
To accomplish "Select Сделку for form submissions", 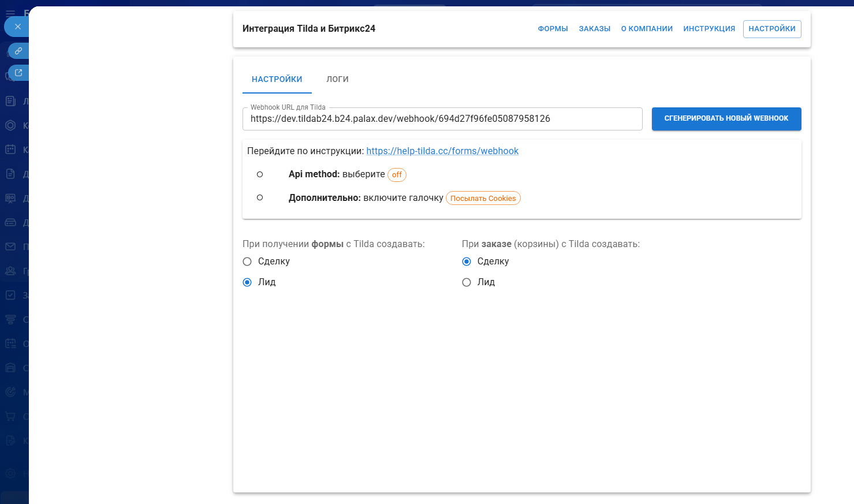I will 247,262.
